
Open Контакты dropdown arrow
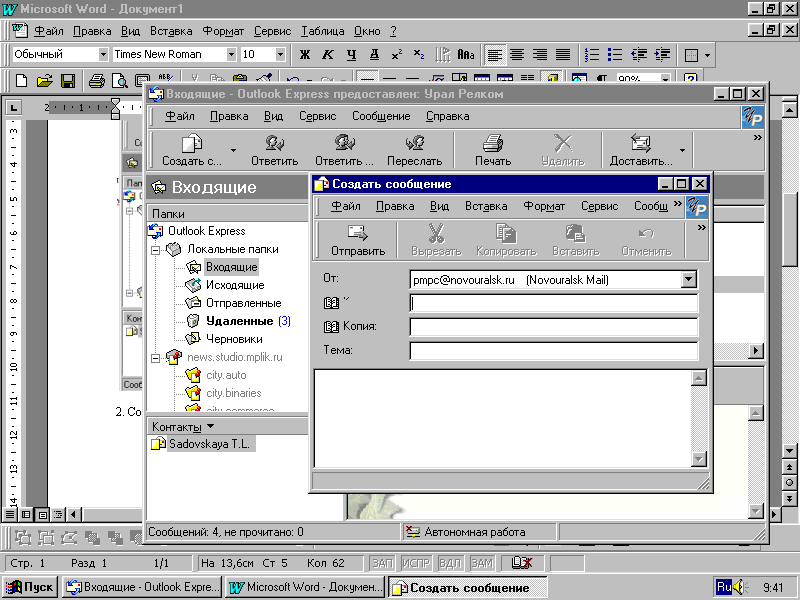coord(211,426)
